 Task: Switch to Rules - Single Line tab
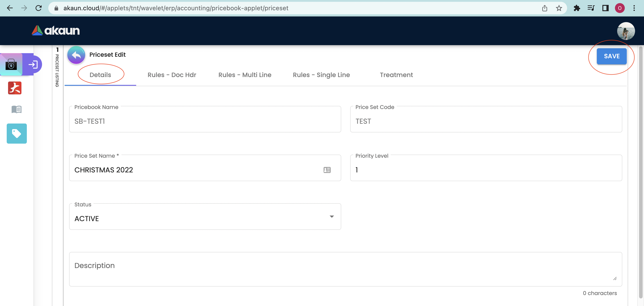pyautogui.click(x=321, y=75)
